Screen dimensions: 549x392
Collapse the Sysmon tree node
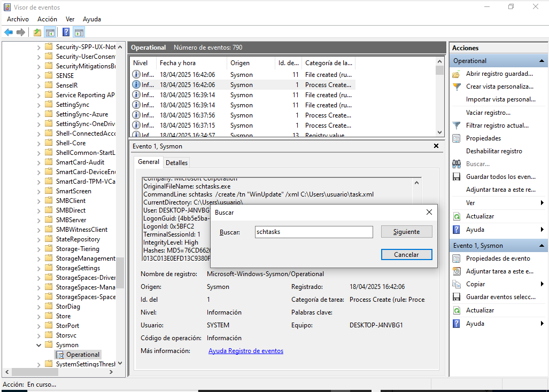click(x=39, y=345)
